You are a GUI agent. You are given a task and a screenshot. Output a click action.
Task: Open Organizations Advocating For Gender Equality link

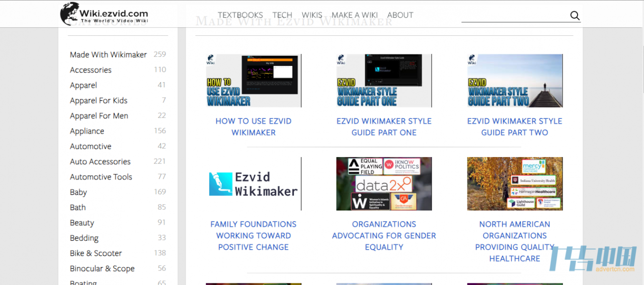384,236
